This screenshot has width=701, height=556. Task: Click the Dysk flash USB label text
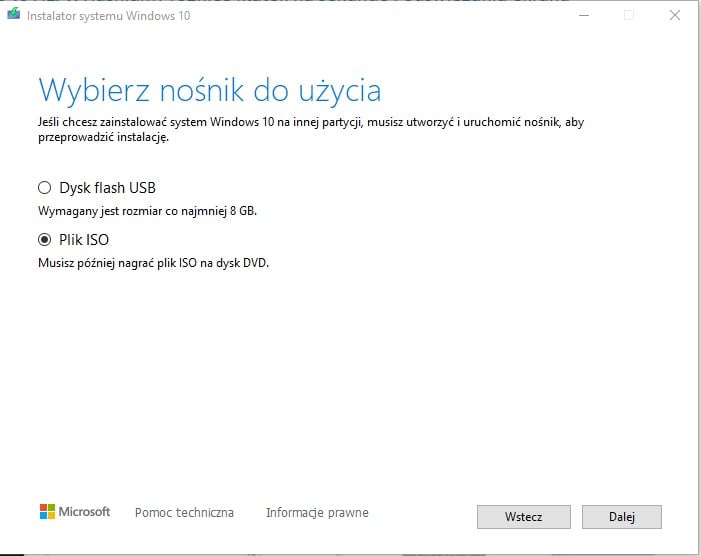107,188
